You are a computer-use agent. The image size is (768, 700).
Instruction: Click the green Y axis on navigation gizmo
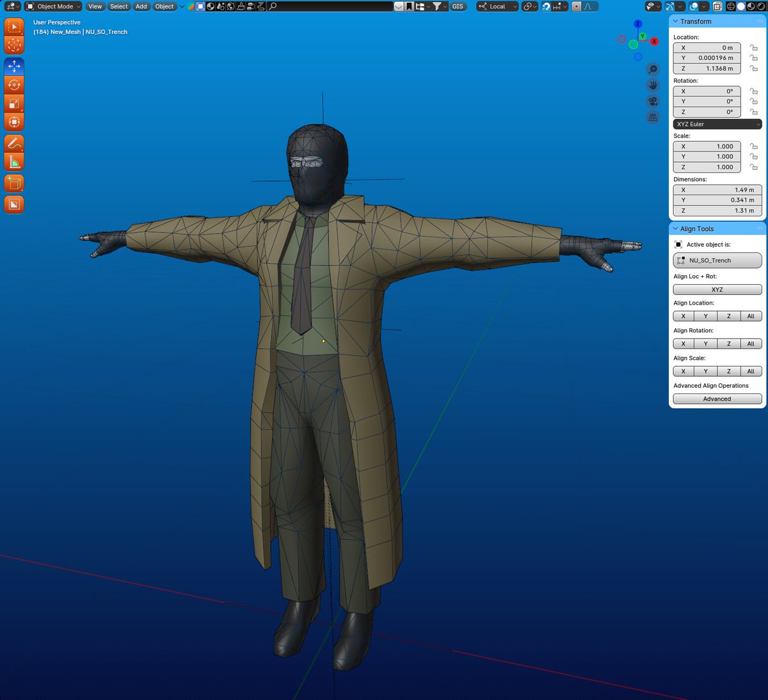(x=642, y=36)
